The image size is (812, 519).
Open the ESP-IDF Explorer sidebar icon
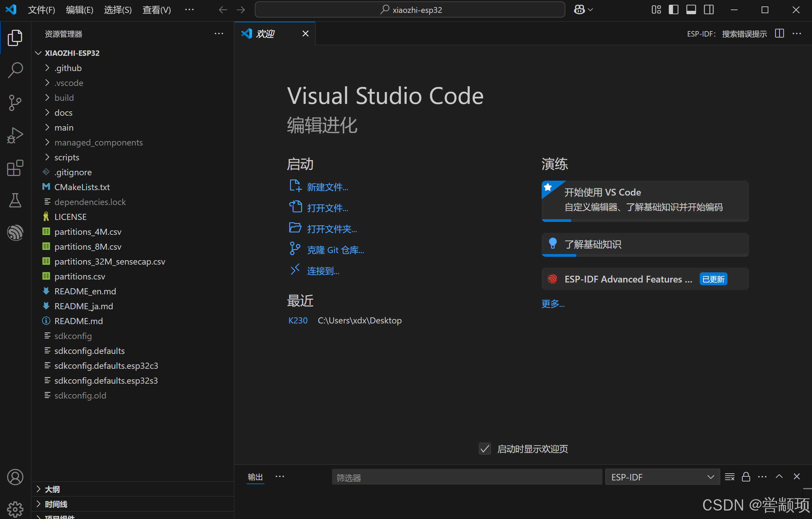(x=15, y=233)
